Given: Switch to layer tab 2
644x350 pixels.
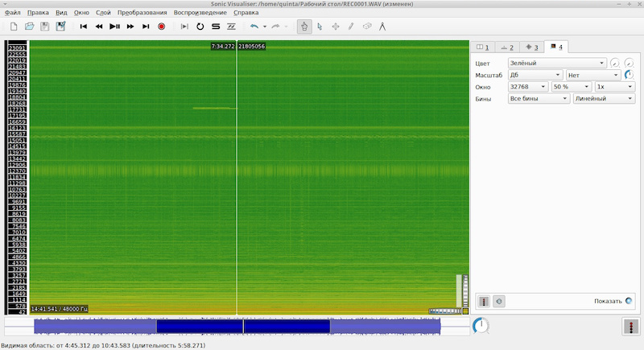Looking at the screenshot, I should 506,47.
